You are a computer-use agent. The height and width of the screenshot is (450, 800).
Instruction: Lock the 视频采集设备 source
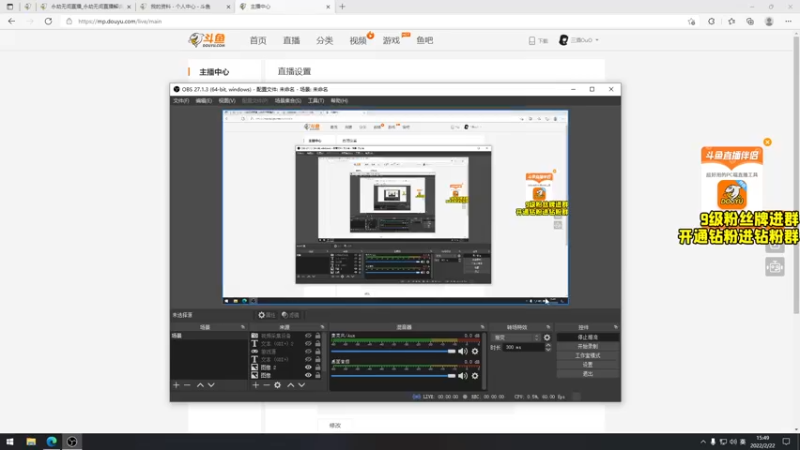click(x=318, y=336)
